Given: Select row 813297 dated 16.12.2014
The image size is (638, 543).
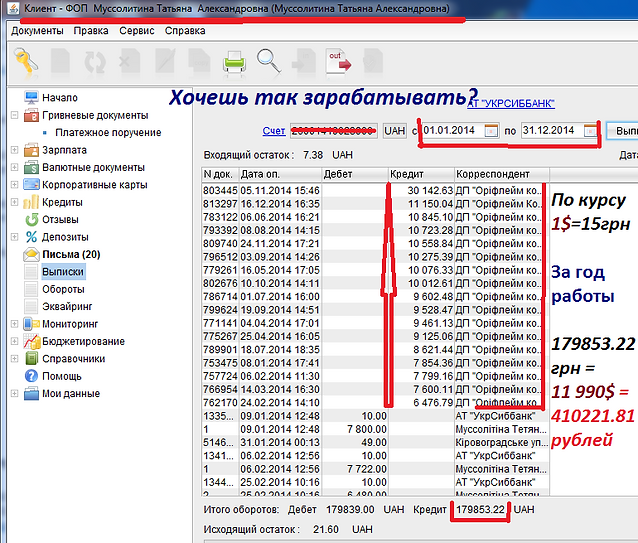Looking at the screenshot, I should click(375, 204).
